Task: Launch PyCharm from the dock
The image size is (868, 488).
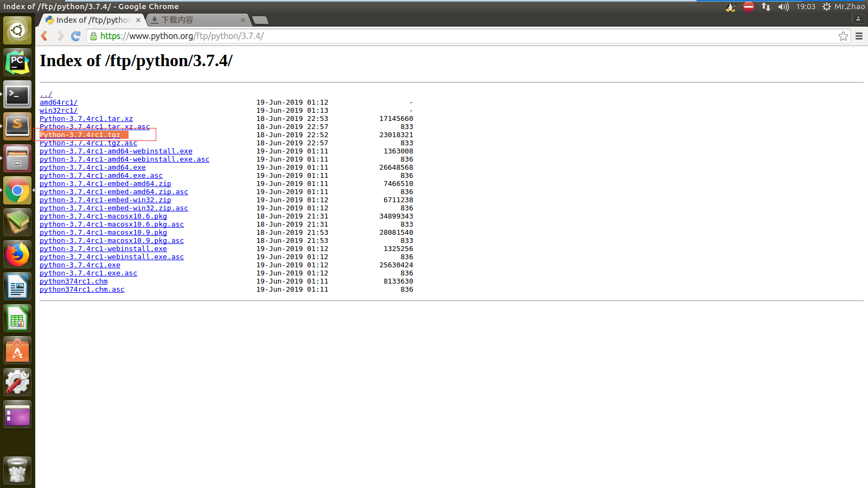Action: tap(17, 62)
